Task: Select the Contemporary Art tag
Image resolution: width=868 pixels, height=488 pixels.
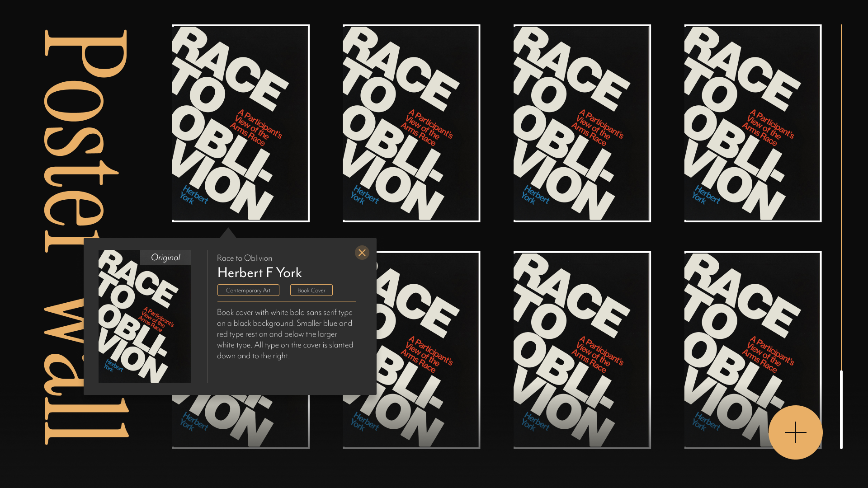Action: 248,290
